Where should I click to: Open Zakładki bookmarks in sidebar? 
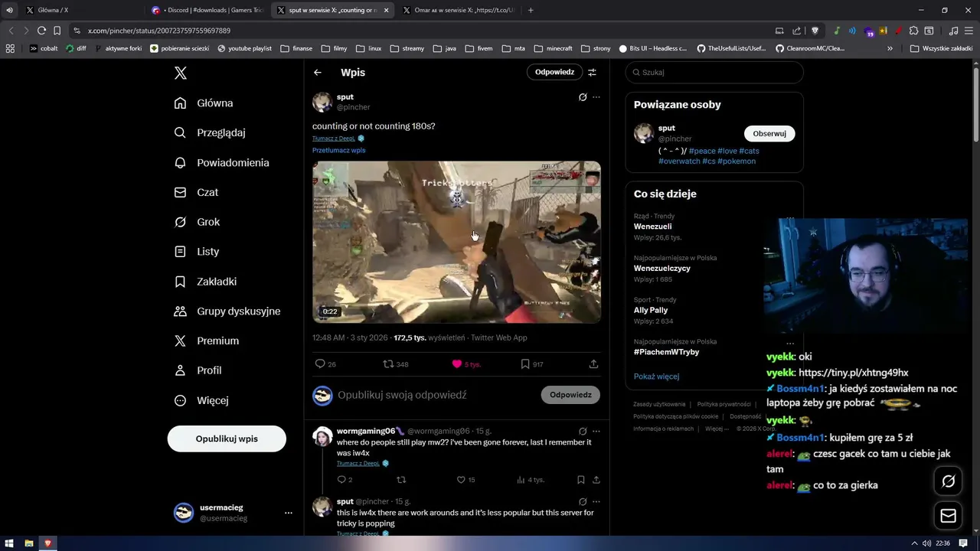point(205,282)
